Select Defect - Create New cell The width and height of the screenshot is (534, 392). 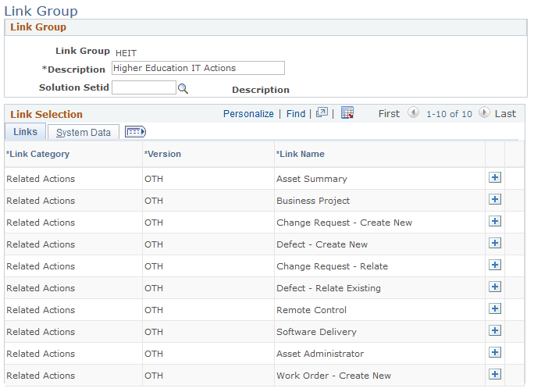[322, 244]
